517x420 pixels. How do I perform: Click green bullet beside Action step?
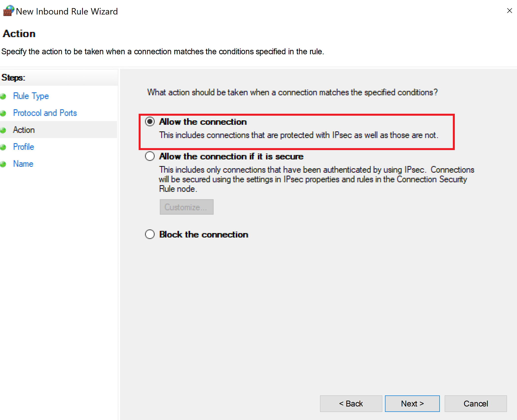tap(3, 130)
